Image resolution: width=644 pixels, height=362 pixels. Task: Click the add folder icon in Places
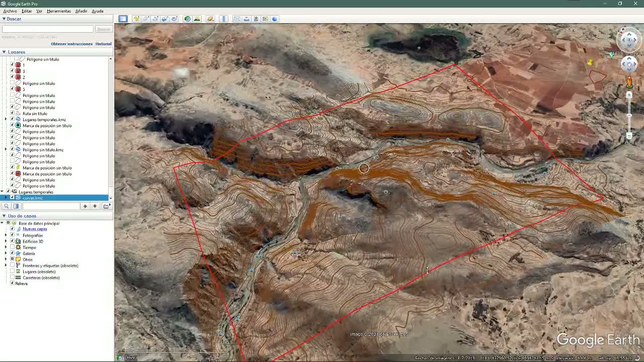click(x=107, y=206)
